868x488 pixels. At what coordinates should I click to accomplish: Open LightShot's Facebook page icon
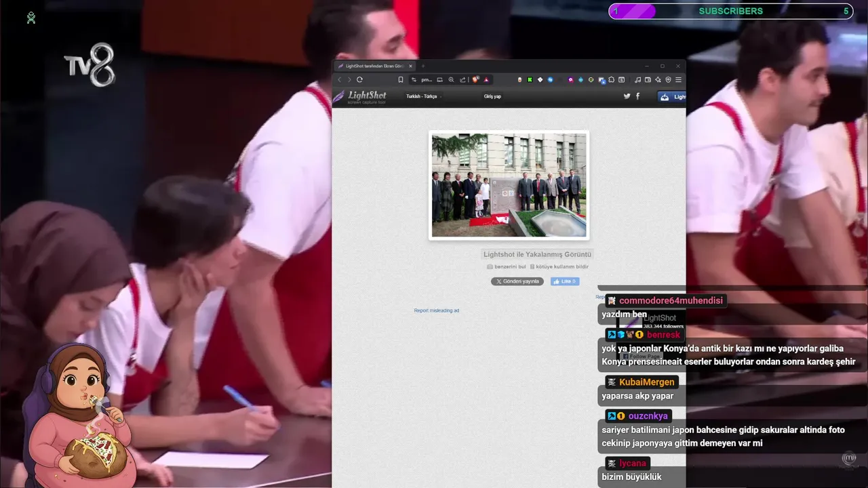coord(637,96)
